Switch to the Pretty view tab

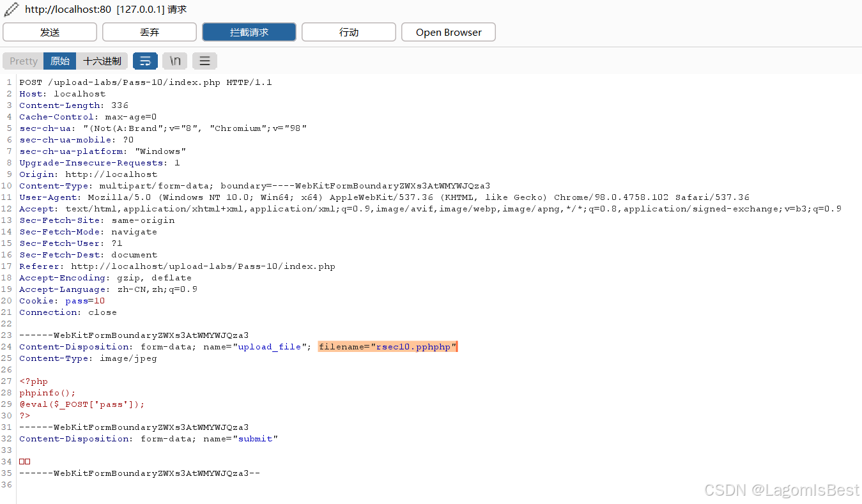pos(24,61)
